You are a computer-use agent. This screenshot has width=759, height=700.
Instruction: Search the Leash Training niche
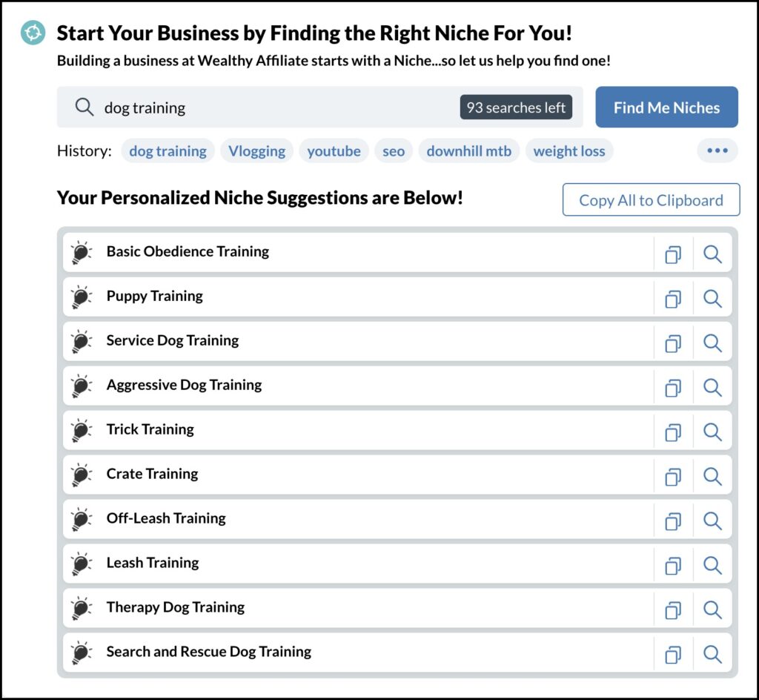coord(712,566)
